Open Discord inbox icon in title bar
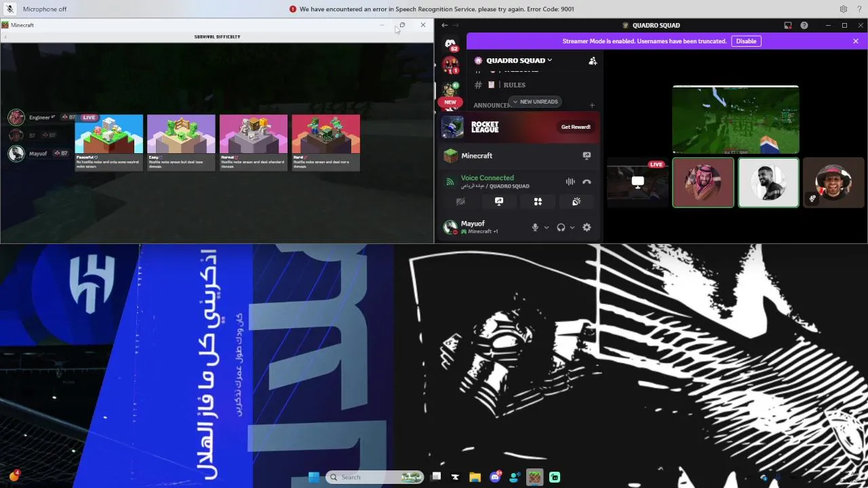868x488 pixels. coord(788,25)
